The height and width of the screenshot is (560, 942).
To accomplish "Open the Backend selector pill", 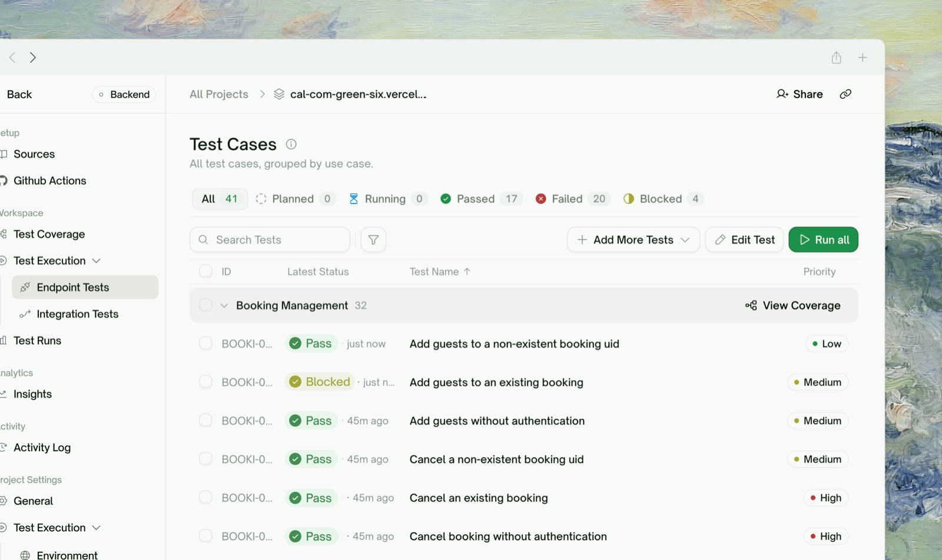I will (124, 94).
